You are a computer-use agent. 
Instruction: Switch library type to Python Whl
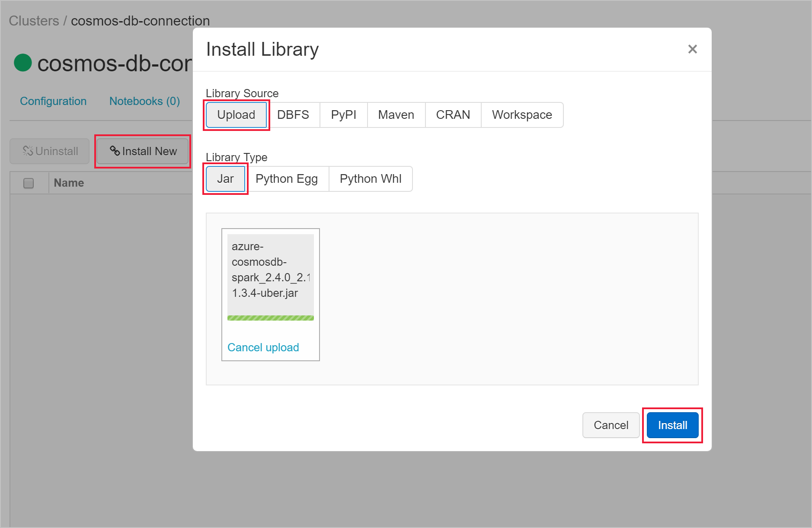370,179
